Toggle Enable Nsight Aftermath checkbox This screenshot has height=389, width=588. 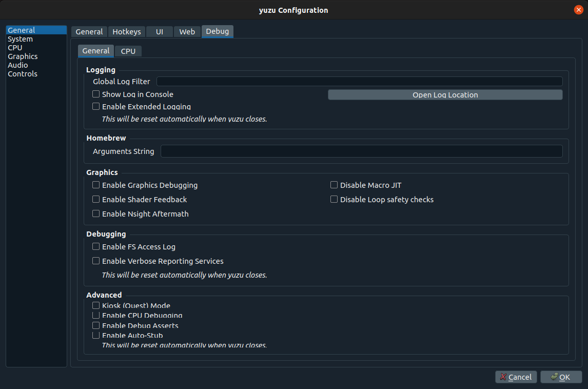[96, 214]
